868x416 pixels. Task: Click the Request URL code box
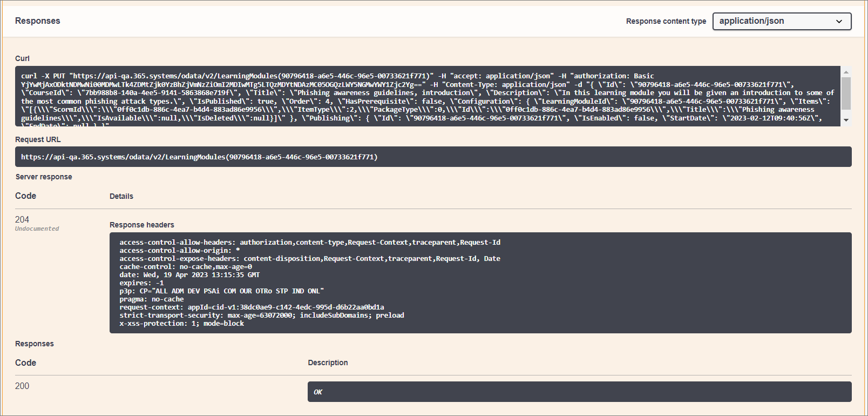pos(433,157)
